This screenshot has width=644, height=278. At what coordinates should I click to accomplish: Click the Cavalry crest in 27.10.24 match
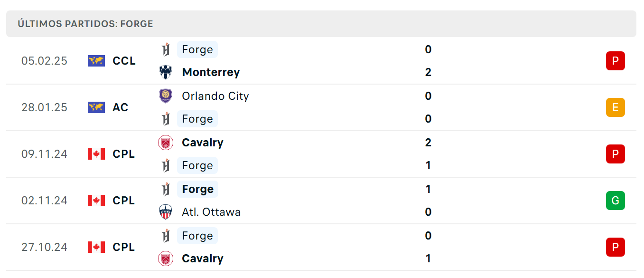coord(166,259)
